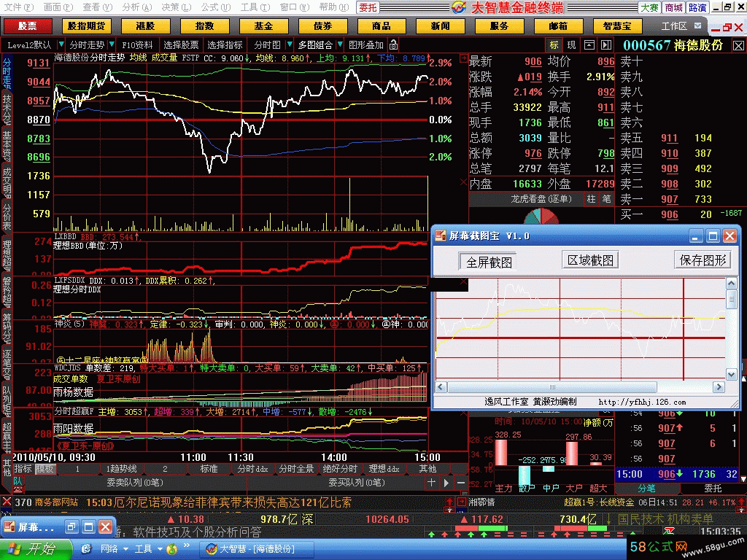Open the 委托 trading button in title bar
This screenshot has height=560, width=747.
click(368, 7)
